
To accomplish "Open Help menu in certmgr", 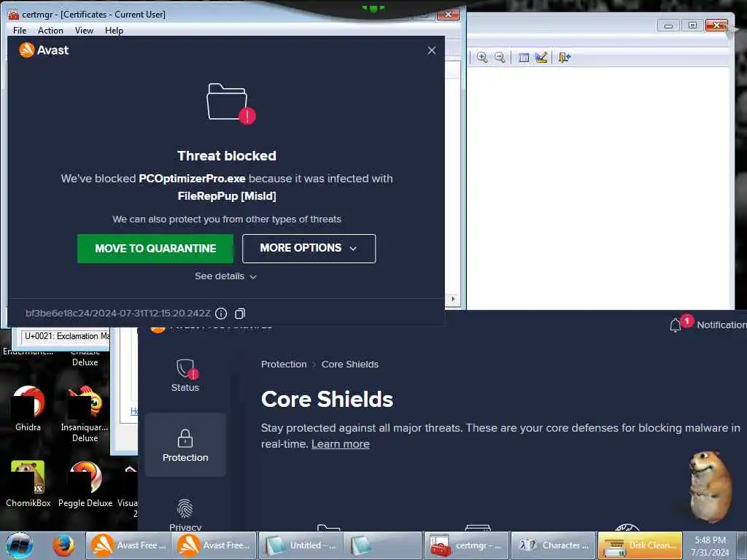I will click(x=114, y=31).
